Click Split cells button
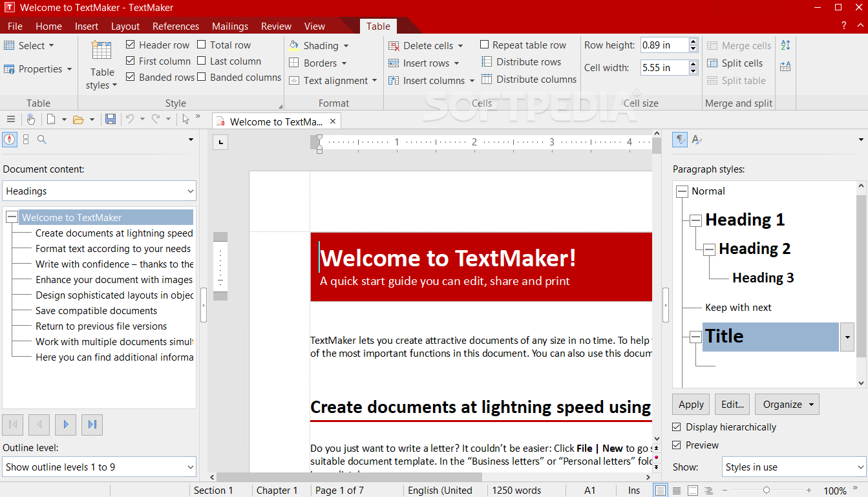The height and width of the screenshot is (497, 868). click(x=735, y=63)
